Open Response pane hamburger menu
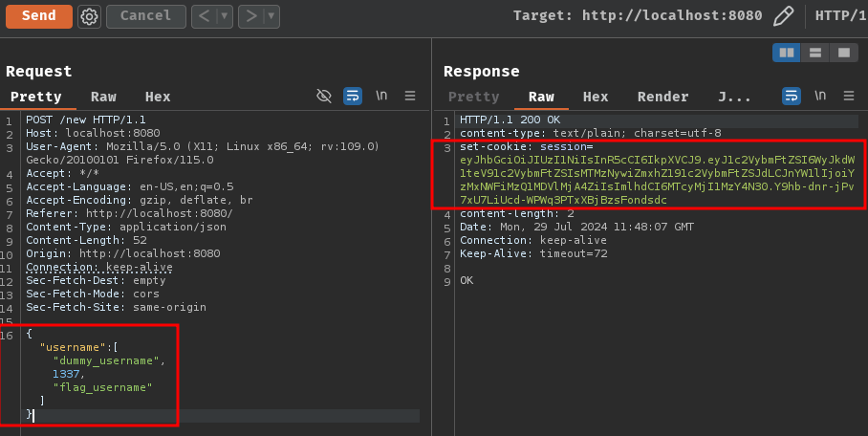 [x=849, y=96]
